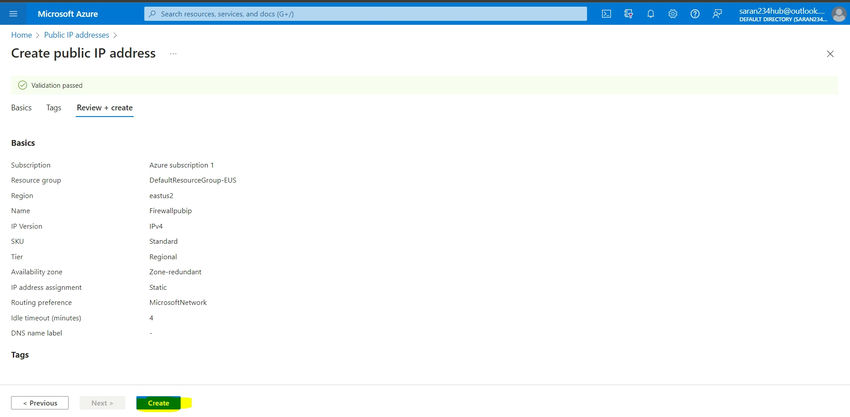The width and height of the screenshot is (850, 417).
Task: Click the Routing preference label
Action: point(41,303)
